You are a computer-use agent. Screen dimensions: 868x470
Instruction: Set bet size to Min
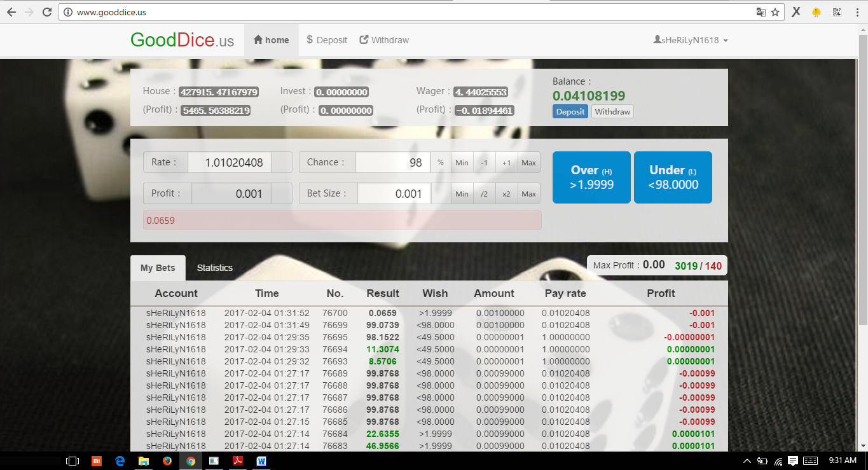462,193
